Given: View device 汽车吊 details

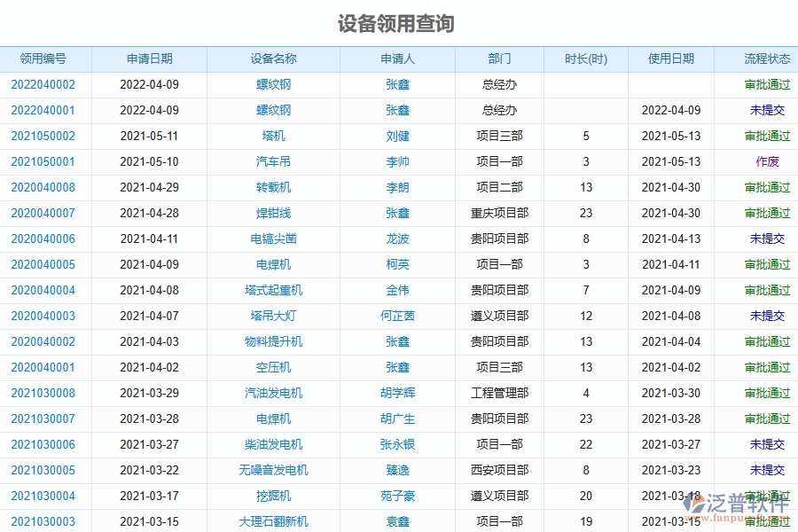Looking at the screenshot, I should tap(273, 161).
